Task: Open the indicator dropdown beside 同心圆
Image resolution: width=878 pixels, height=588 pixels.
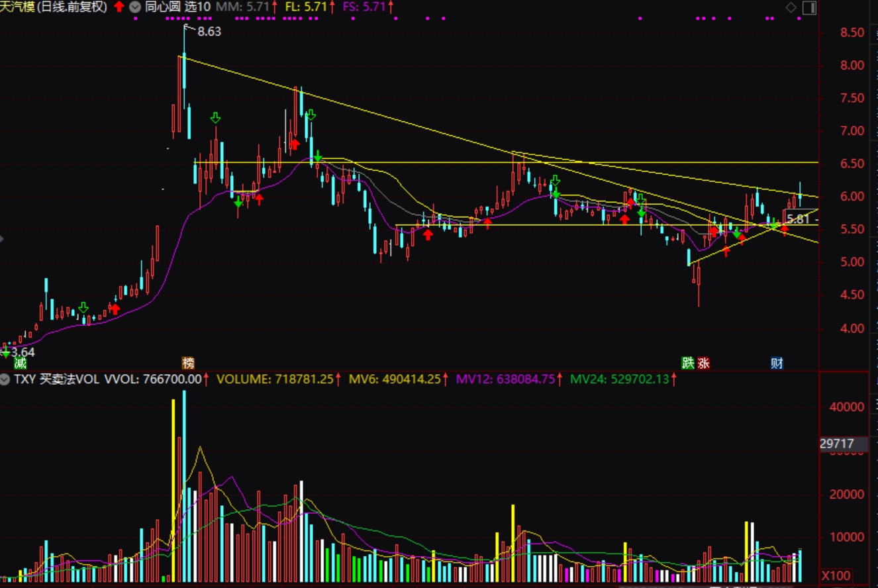Action: click(136, 7)
